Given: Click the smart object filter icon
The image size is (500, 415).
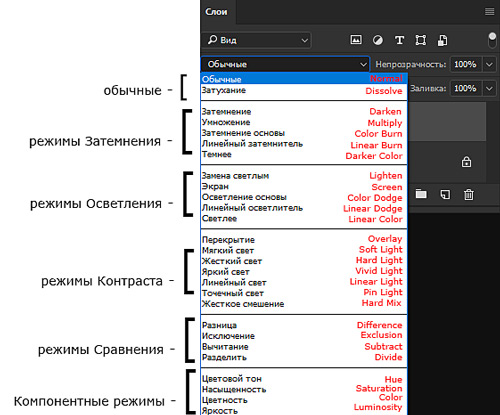Looking at the screenshot, I should 442,40.
